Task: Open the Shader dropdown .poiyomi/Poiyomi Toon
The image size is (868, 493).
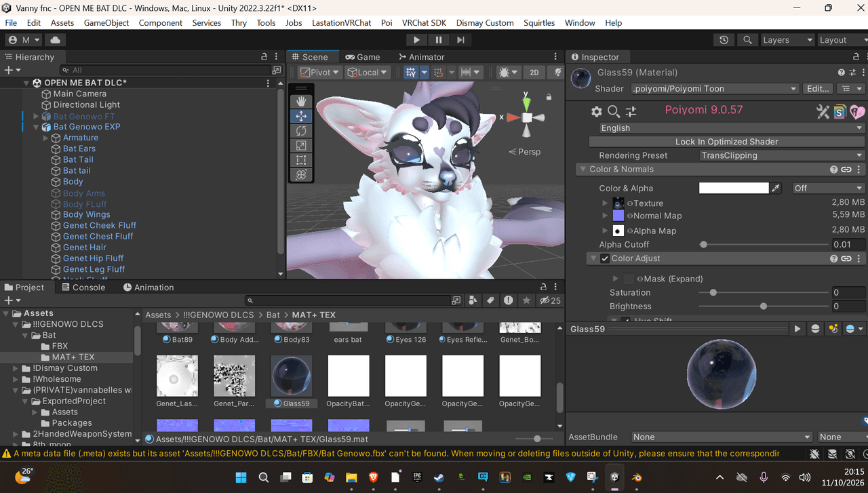Action: tap(715, 89)
